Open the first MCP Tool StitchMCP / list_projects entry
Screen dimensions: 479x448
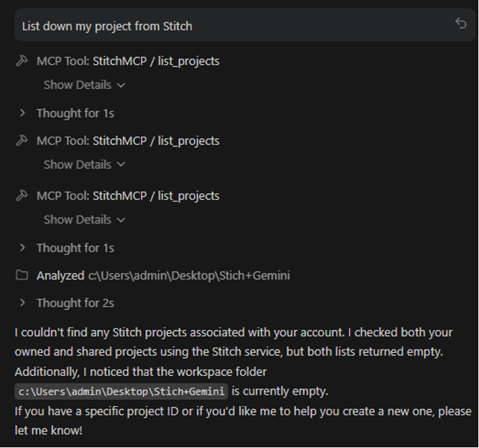128,61
